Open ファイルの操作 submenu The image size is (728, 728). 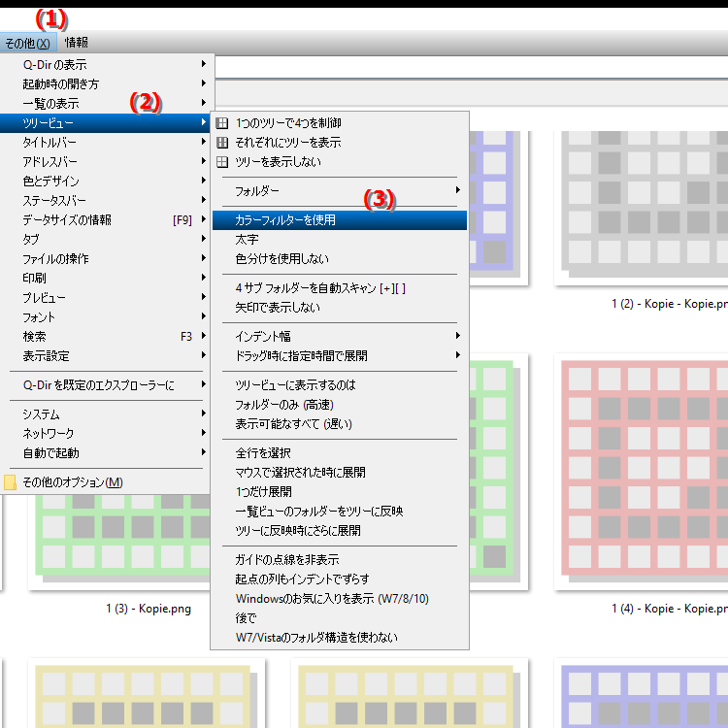(105, 259)
